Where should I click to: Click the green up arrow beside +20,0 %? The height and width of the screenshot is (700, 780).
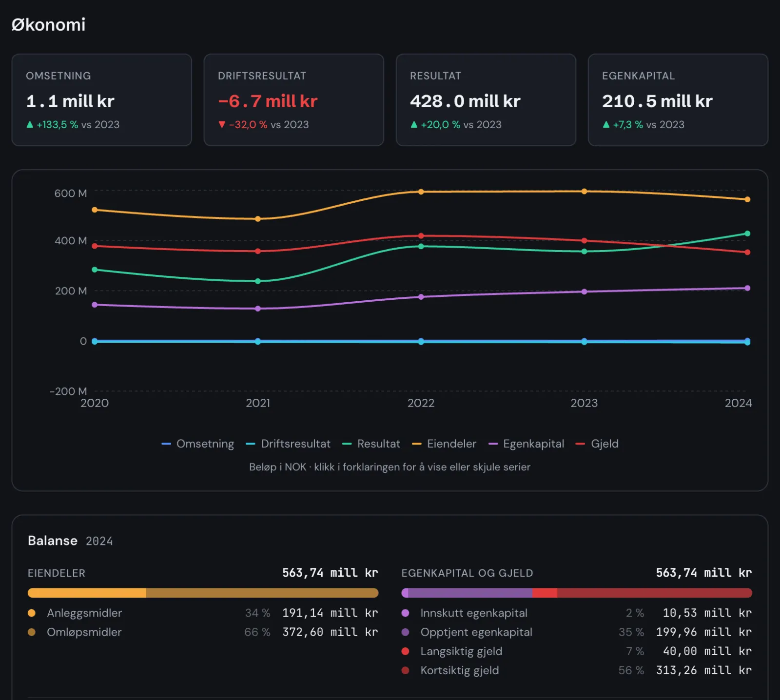coord(414,124)
